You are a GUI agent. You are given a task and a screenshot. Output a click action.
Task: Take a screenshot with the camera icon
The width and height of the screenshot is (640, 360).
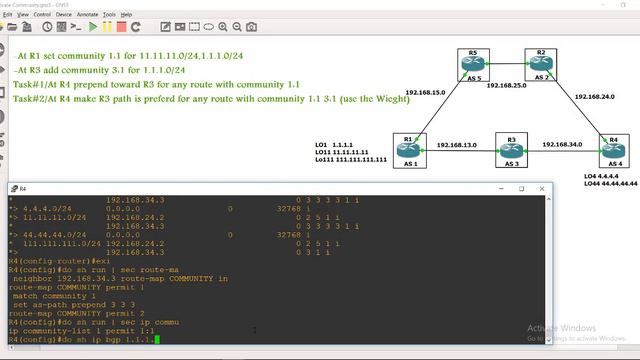(251, 27)
